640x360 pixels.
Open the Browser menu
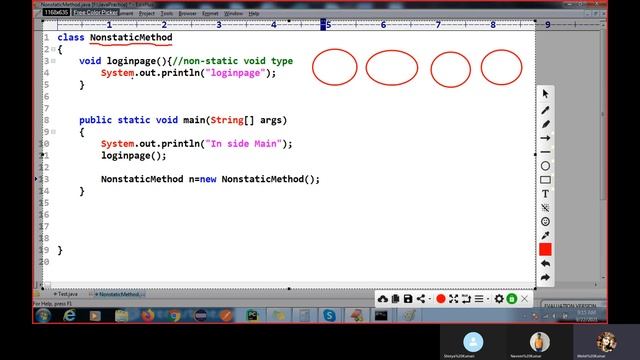[x=187, y=13]
